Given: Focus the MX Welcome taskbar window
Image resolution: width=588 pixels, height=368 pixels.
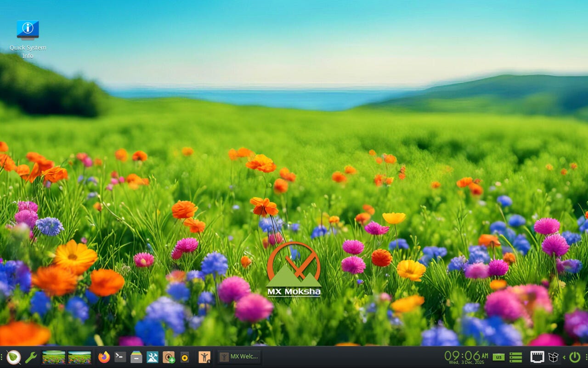Looking at the screenshot, I should coord(239,357).
